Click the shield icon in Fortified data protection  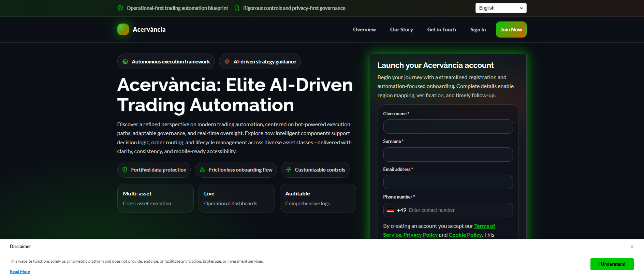coord(125,170)
